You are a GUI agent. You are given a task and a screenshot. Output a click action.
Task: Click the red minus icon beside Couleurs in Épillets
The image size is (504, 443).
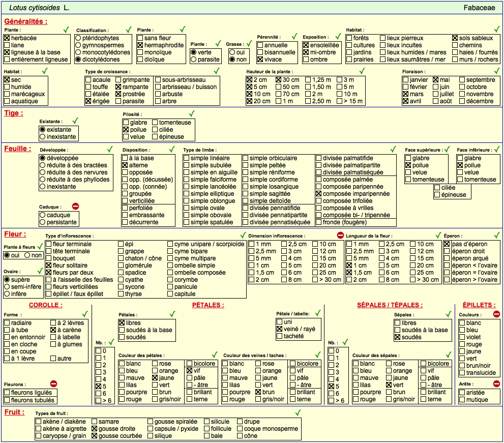tap(496, 314)
